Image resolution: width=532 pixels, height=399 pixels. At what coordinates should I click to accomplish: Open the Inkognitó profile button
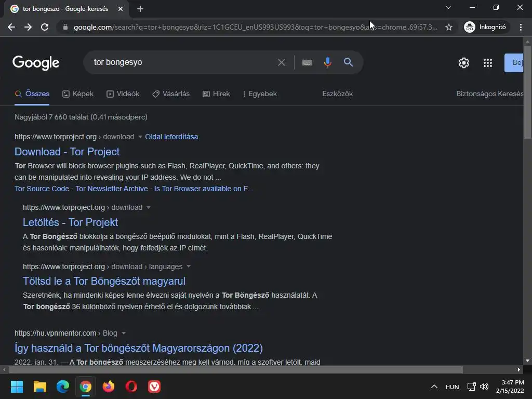click(x=485, y=27)
